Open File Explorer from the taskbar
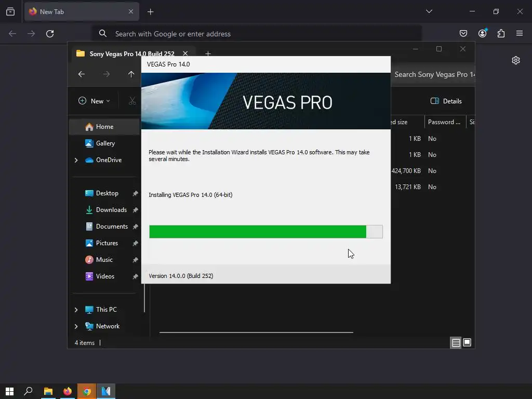Image resolution: width=532 pixels, height=399 pixels. [48, 391]
